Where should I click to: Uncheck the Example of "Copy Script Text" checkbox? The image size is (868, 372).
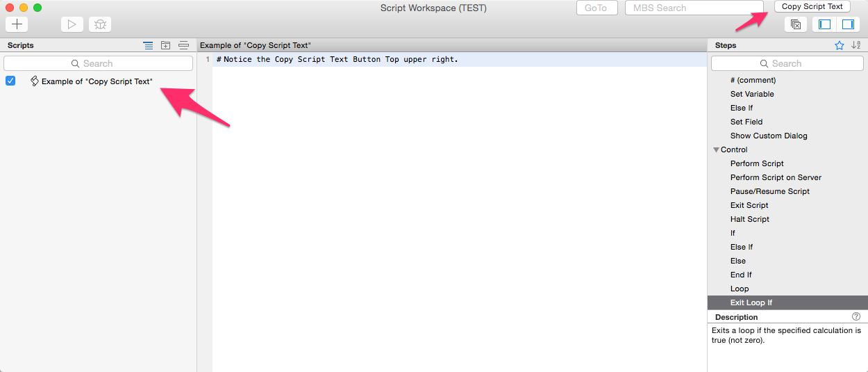pyautogui.click(x=10, y=81)
